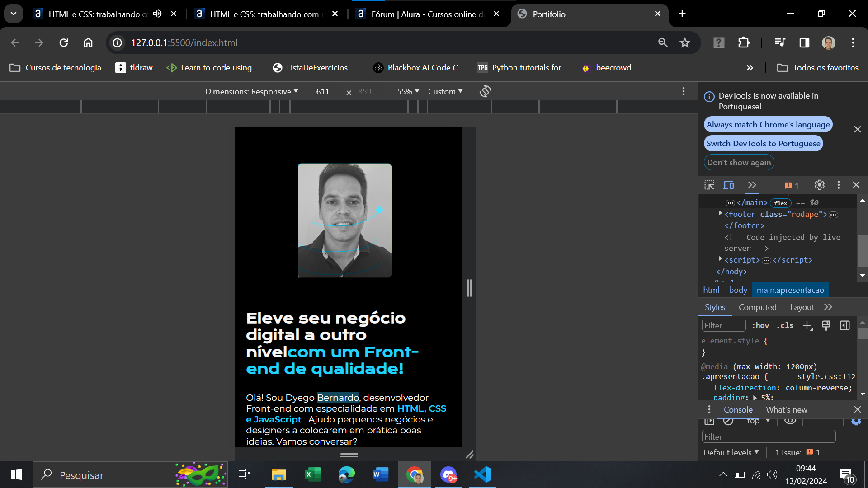The image size is (868, 488).
Task: Open the Default levels dropdown
Action: (731, 452)
